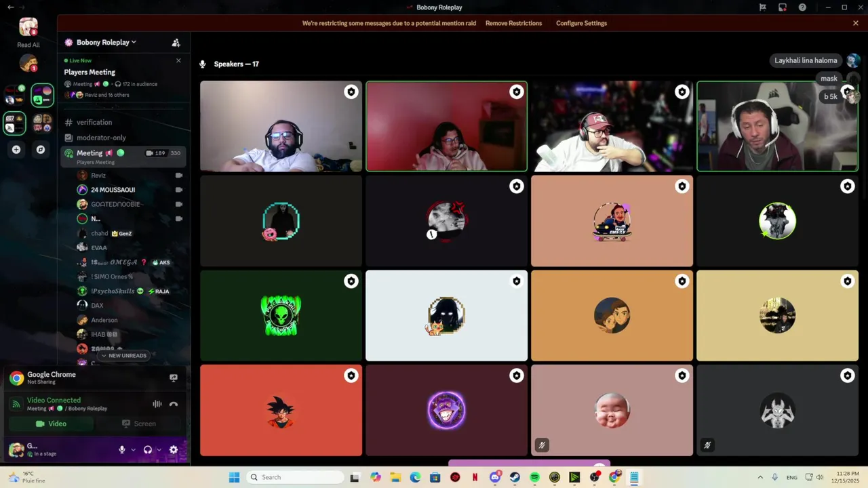This screenshot has height=488, width=868.
Task: Click the taskbar Search box
Action: pyautogui.click(x=294, y=477)
